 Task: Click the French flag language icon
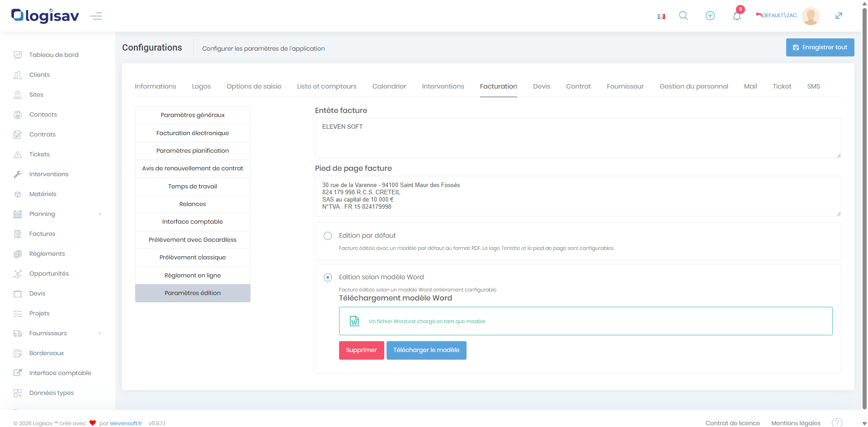[661, 16]
